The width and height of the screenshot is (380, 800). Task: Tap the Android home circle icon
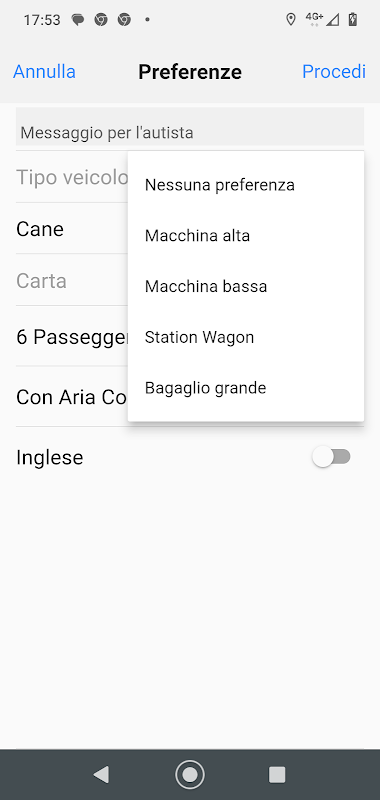tap(190, 774)
